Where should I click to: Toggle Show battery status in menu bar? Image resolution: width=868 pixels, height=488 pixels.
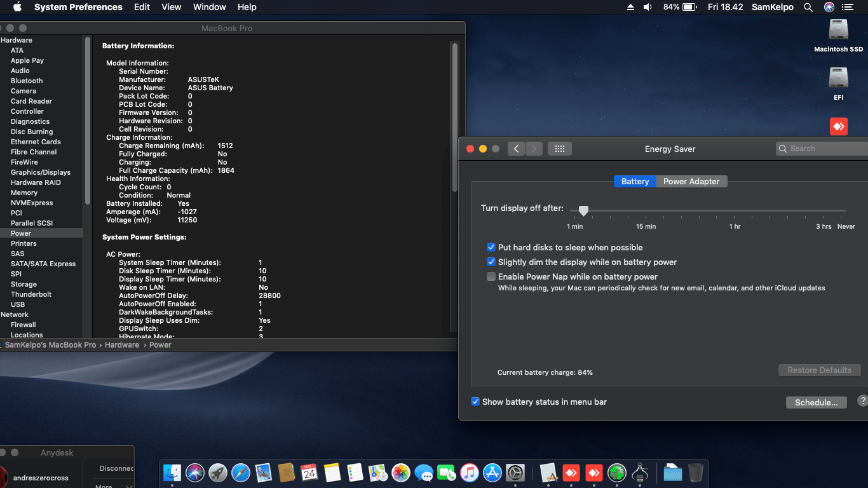(475, 402)
